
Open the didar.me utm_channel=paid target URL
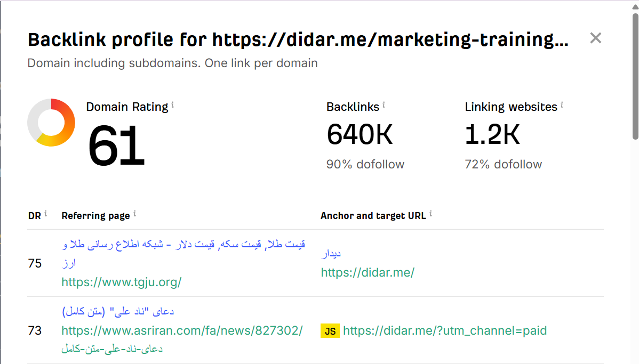tap(445, 330)
